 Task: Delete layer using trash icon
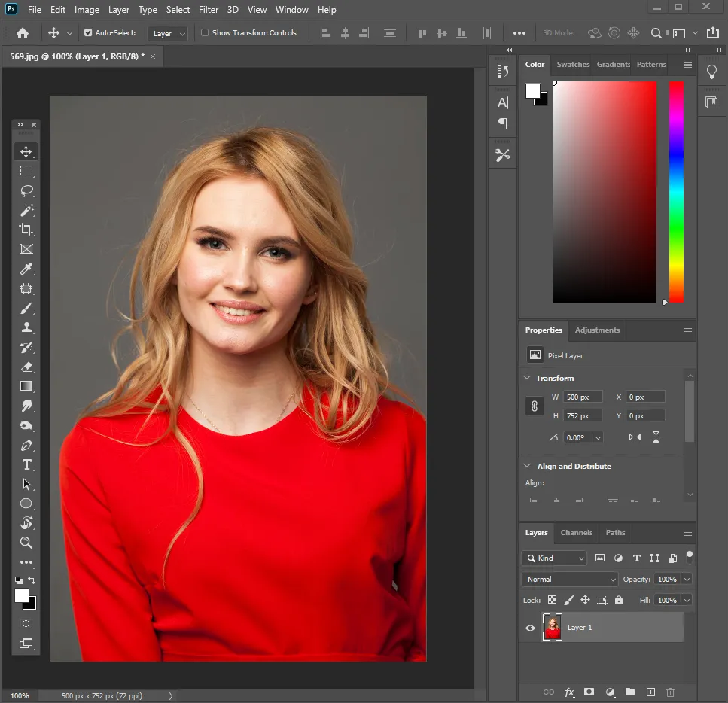671,692
